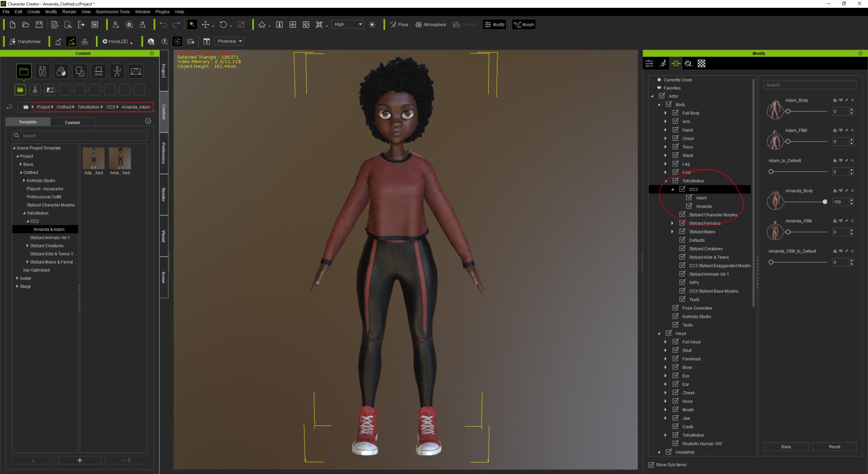Screen dimensions: 868x474
Task: Open Atmosphere settings
Action: tap(431, 25)
